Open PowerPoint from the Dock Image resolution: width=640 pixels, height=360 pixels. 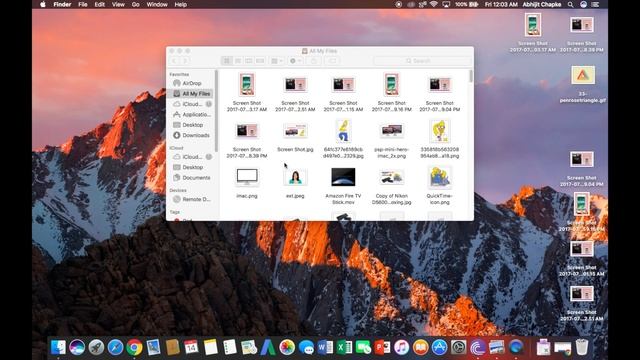382,347
